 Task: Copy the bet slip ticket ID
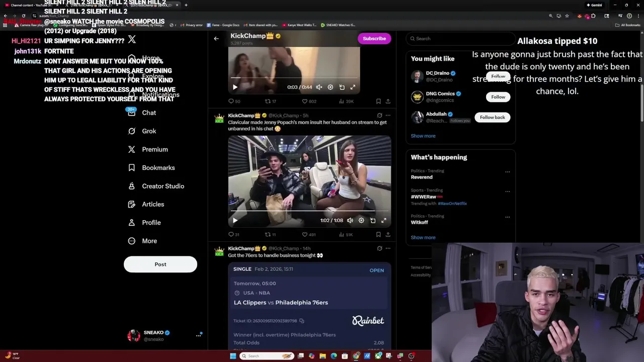tap(302, 321)
